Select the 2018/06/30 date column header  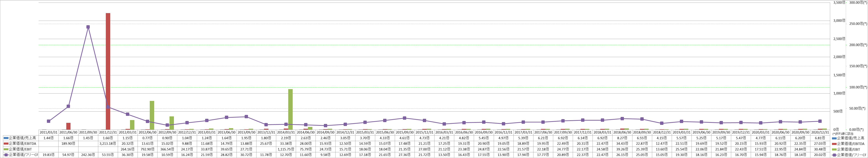(x=622, y=132)
